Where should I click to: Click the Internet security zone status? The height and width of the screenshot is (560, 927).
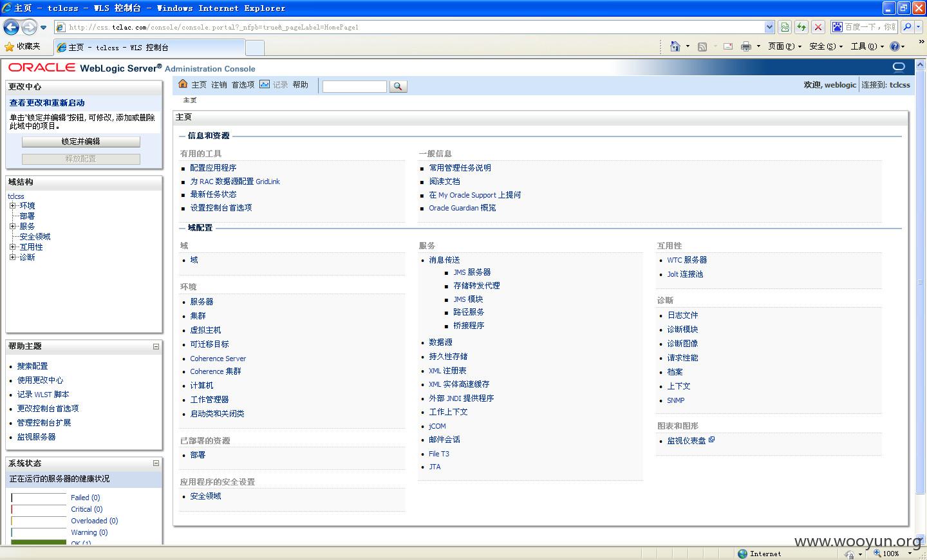coord(760,554)
